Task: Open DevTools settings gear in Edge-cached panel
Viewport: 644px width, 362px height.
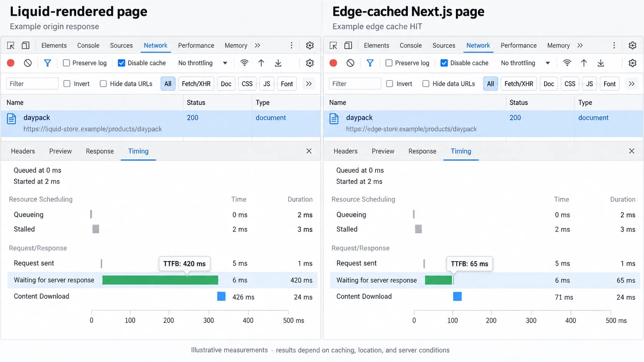Action: [632, 45]
